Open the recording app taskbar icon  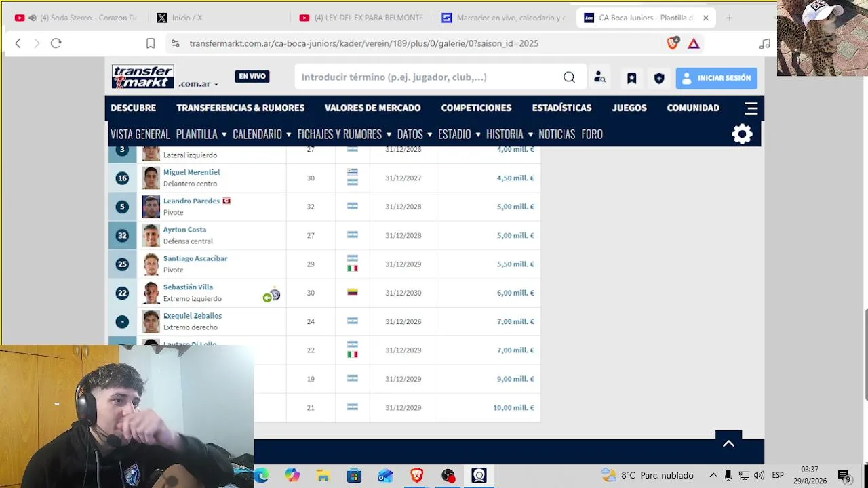pos(448,476)
